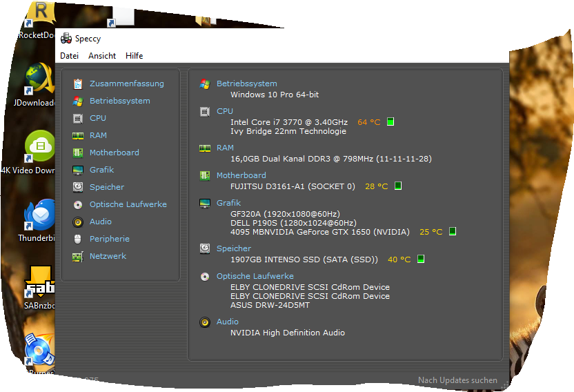Click the Optische Laufwerke heading in summary

coord(255,276)
